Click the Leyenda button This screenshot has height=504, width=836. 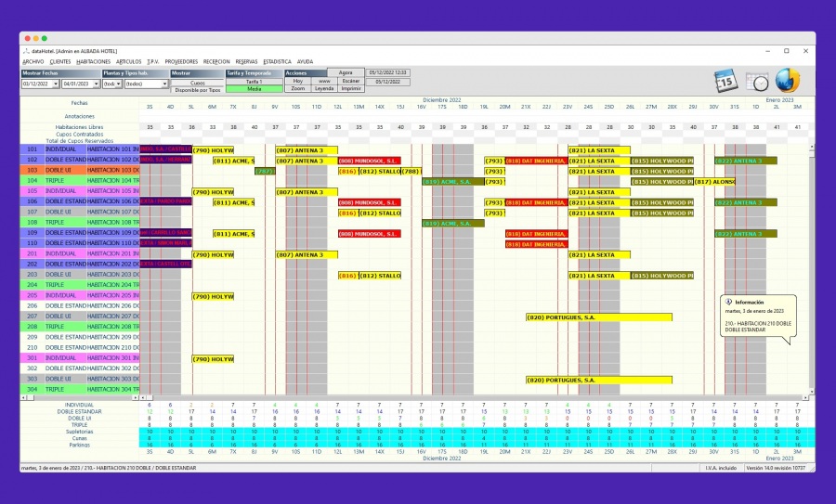click(x=324, y=89)
